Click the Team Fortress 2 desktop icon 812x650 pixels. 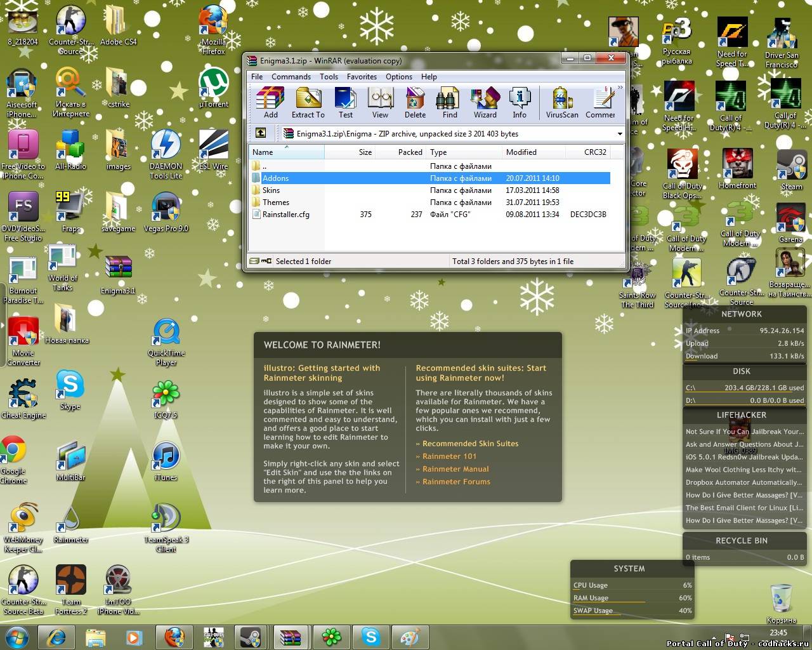(71, 590)
